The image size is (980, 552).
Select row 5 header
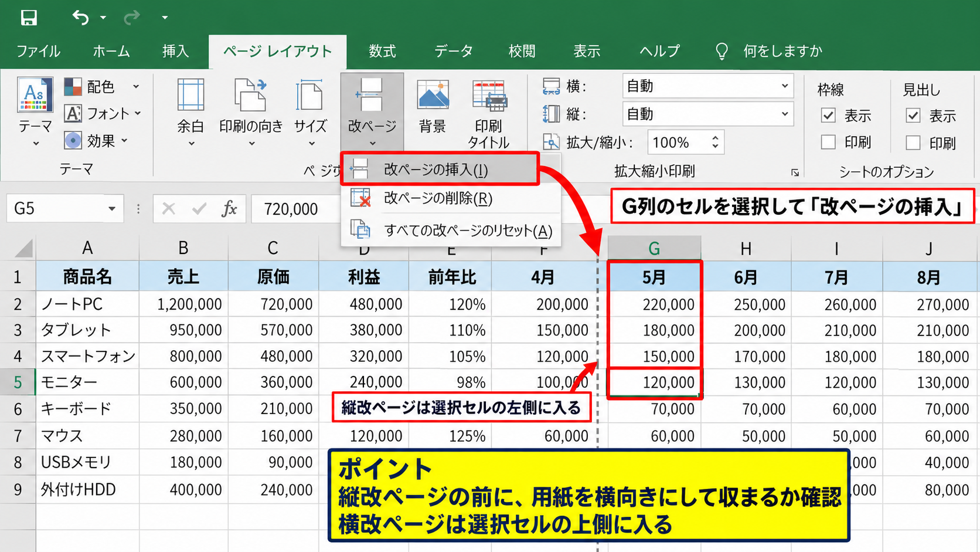coord(18,382)
